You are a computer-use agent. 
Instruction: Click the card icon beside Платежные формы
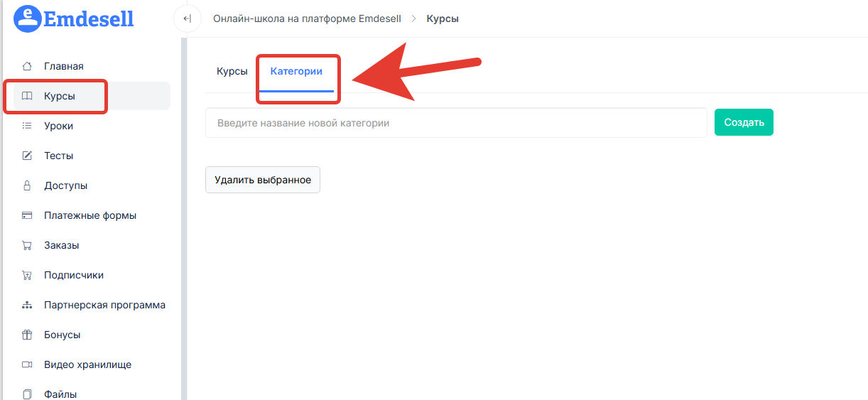pyautogui.click(x=27, y=215)
